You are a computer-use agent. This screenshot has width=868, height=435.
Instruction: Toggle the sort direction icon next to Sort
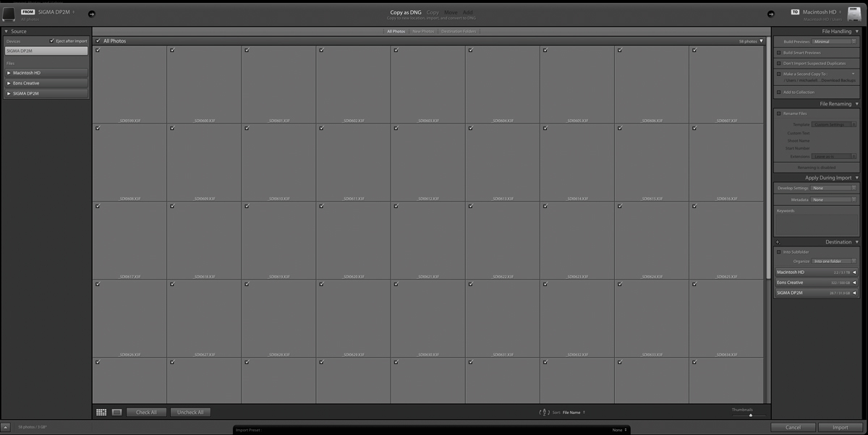click(x=544, y=412)
